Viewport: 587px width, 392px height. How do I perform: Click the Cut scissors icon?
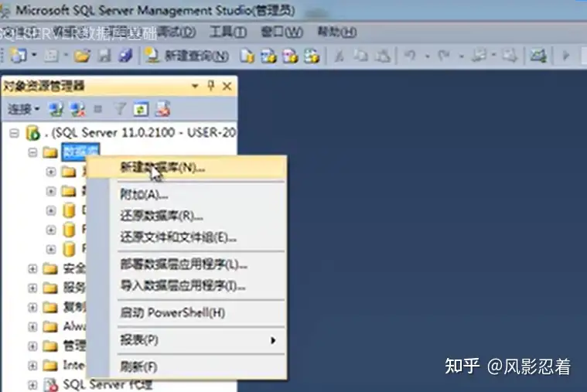[339, 56]
